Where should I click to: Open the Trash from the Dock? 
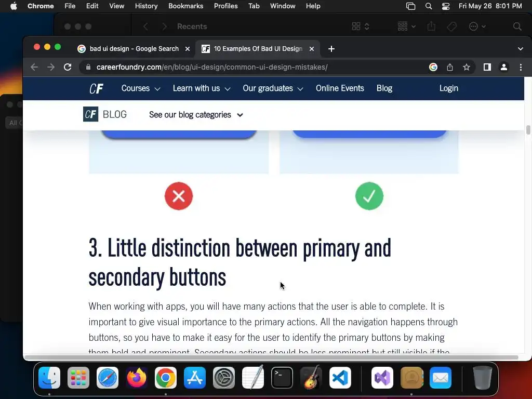point(483,377)
